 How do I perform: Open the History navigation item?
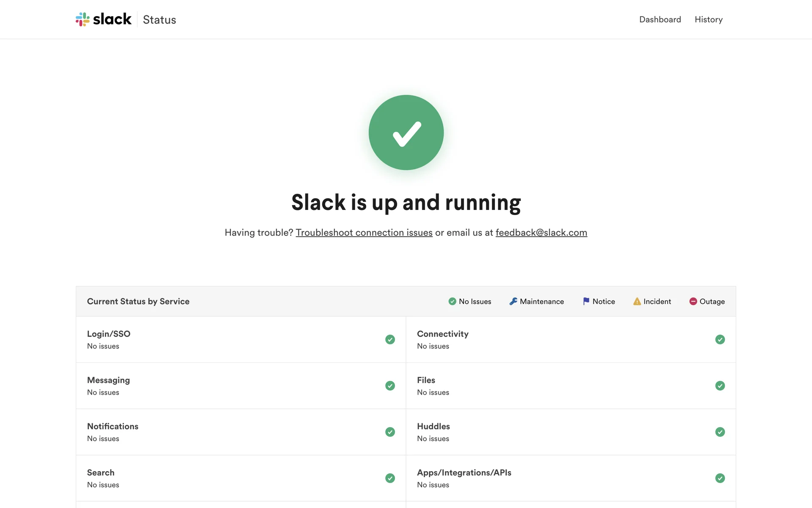click(x=708, y=19)
